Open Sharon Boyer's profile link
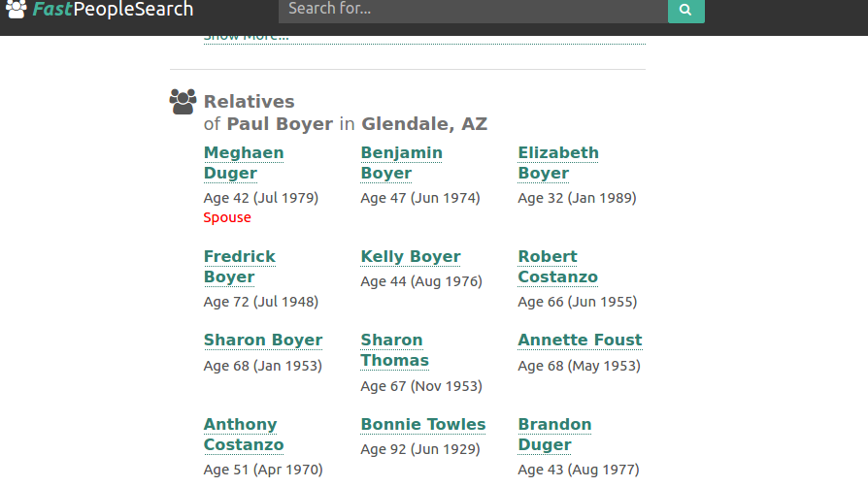 263,341
